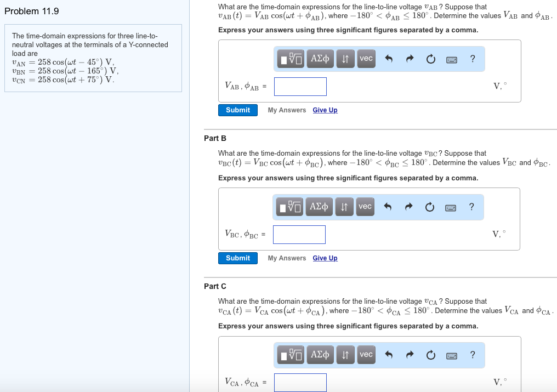
Task: Open the equation templates menu in Part A
Action: coord(289,59)
